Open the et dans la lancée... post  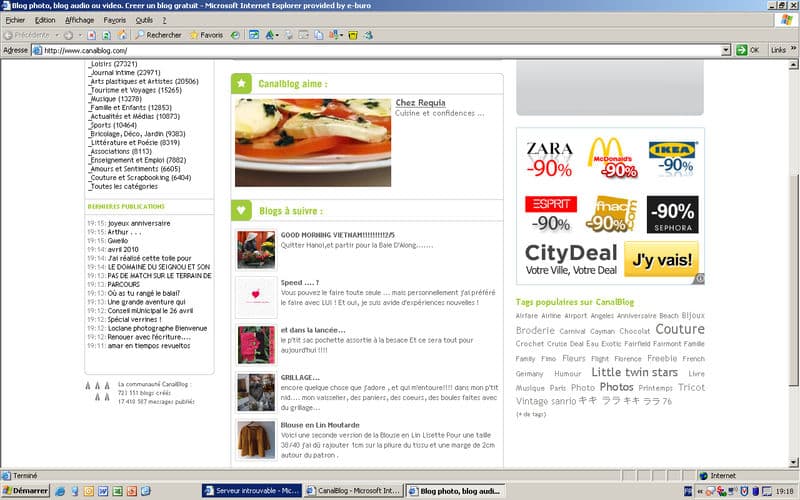point(313,330)
